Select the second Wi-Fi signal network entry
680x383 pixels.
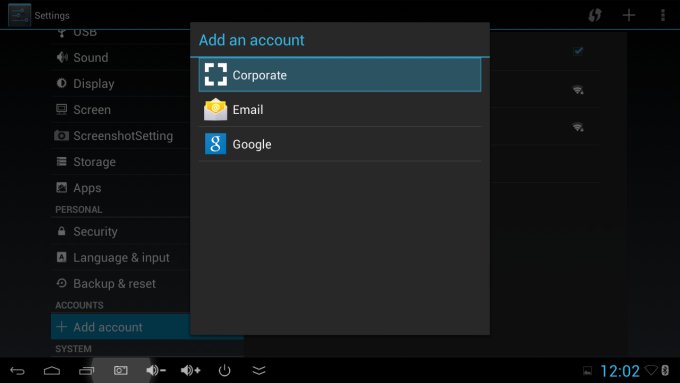pyautogui.click(x=578, y=127)
